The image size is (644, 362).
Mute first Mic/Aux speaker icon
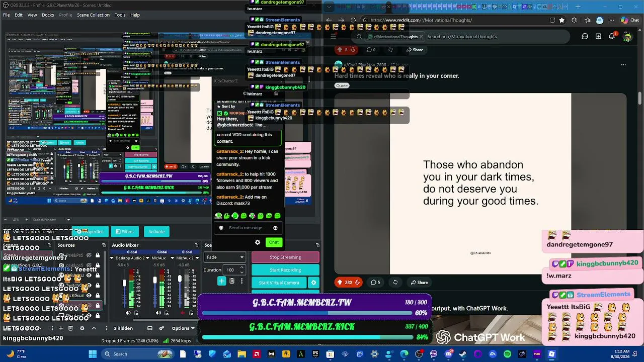(x=158, y=313)
